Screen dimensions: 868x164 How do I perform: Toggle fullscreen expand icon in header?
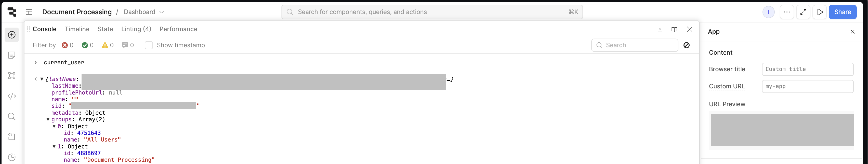(x=803, y=12)
